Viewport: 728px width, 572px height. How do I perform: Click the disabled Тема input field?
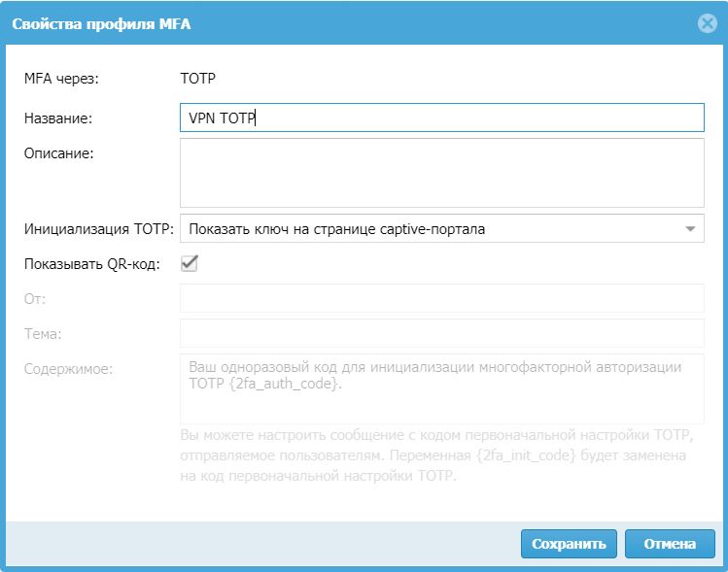coord(441,333)
